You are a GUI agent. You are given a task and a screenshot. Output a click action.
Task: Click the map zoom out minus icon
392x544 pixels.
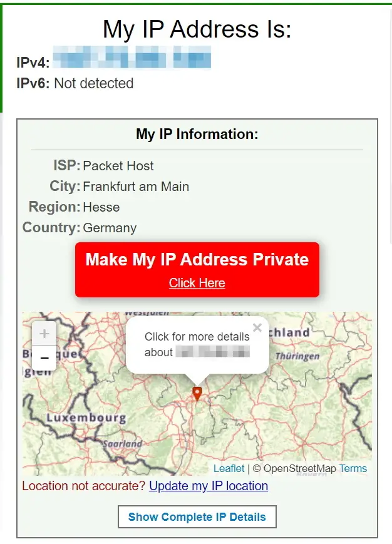[x=44, y=358]
